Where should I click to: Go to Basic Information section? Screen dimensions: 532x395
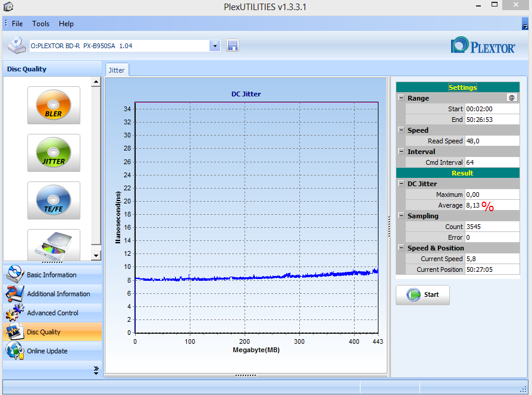[x=52, y=275]
